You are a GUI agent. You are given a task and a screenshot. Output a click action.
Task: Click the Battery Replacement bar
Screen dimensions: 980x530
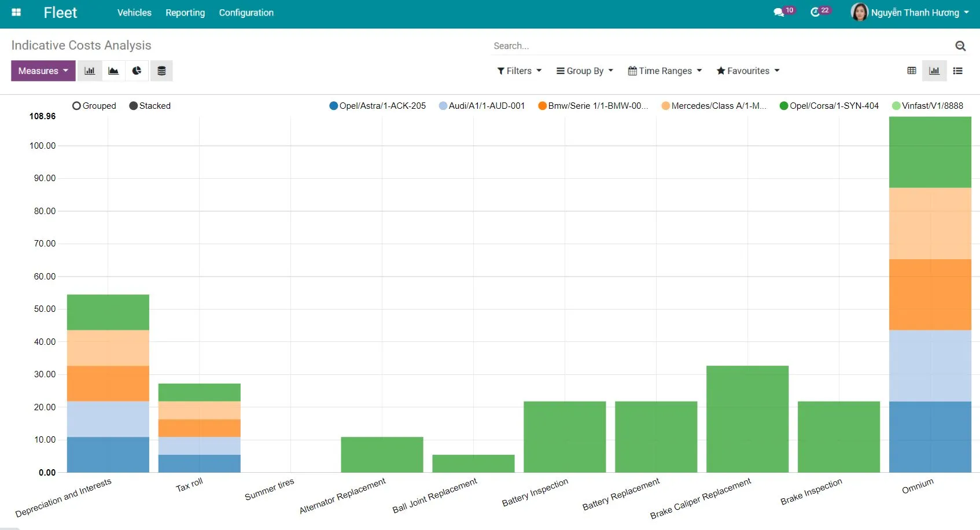click(656, 437)
